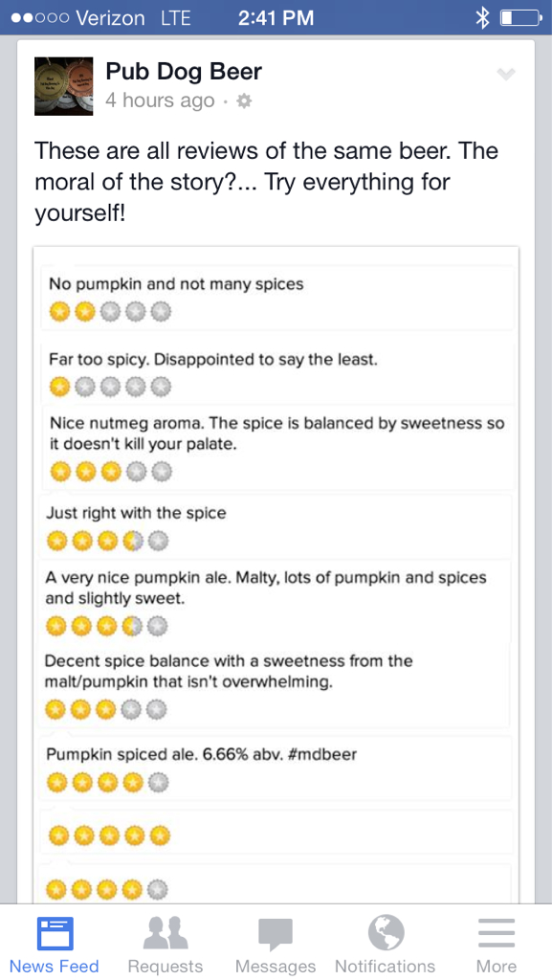Expand the post options chevron
This screenshot has width=552, height=980.
pos(506,75)
